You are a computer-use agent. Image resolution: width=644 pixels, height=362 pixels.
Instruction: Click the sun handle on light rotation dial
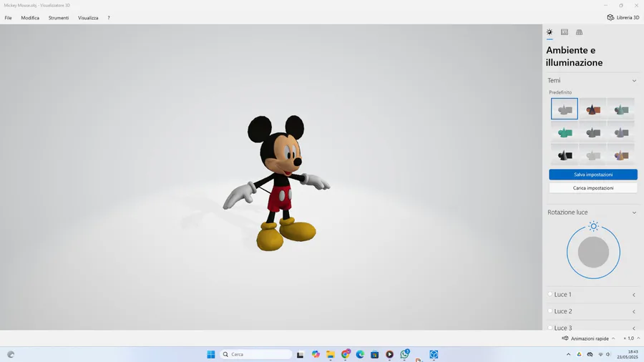593,226
